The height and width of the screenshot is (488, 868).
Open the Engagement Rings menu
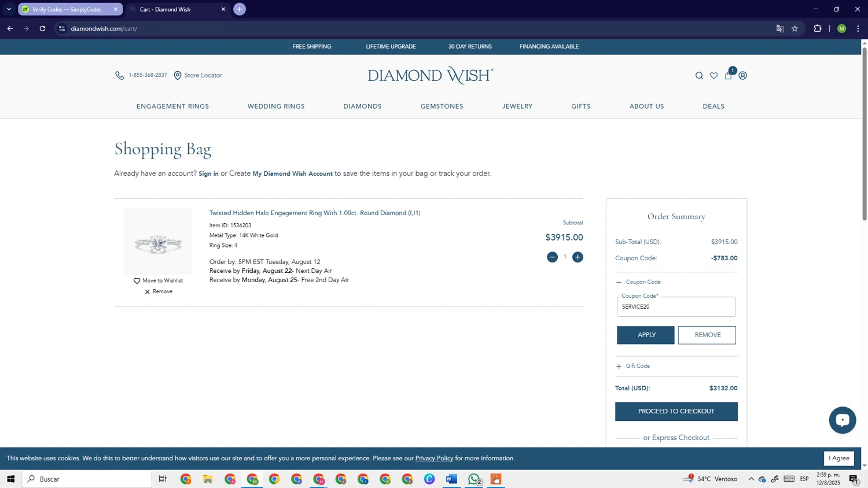[172, 106]
